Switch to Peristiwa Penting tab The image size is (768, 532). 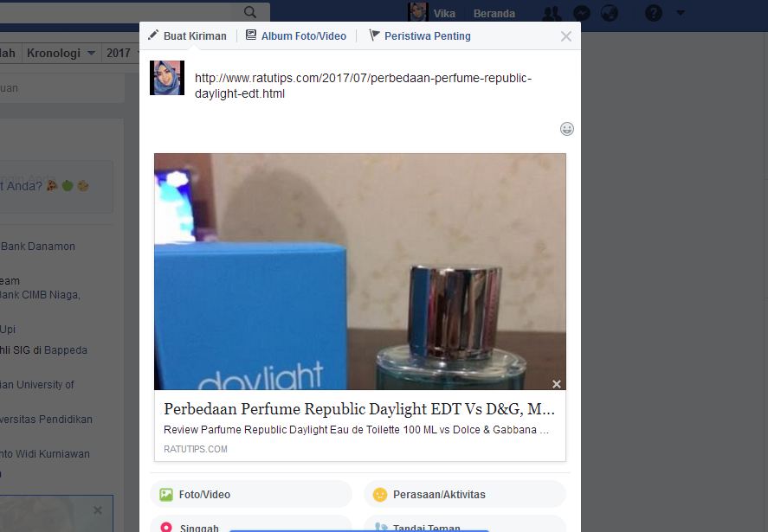coord(420,35)
